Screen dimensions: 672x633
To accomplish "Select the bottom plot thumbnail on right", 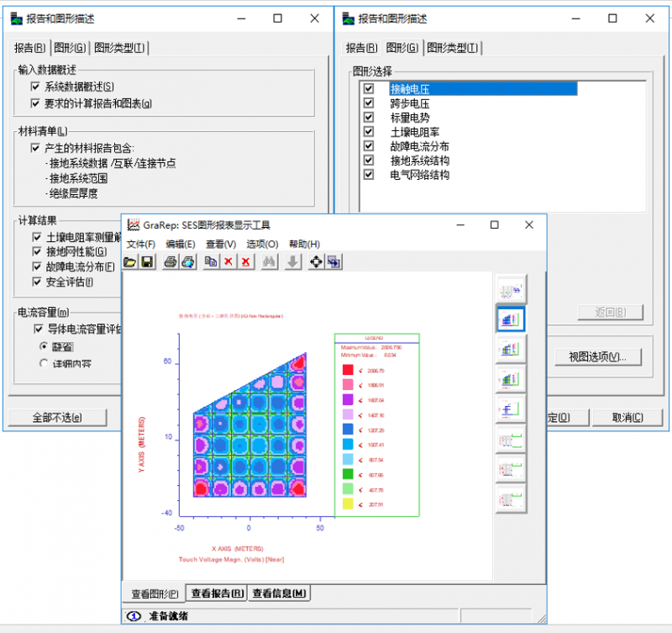I will point(511,498).
